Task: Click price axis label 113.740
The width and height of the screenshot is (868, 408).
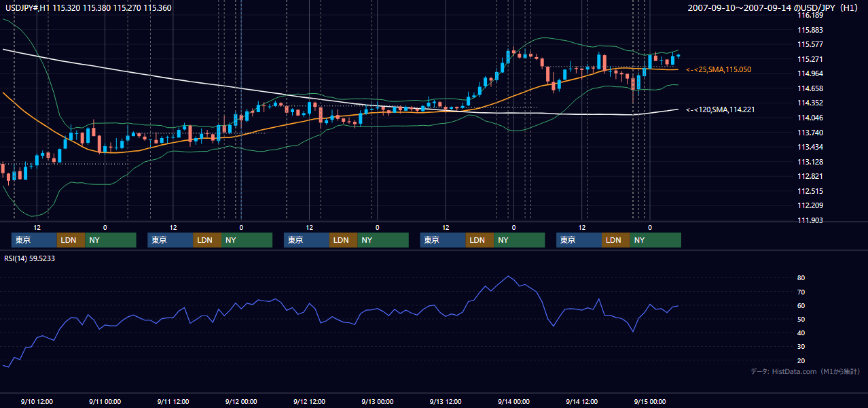Action: (x=810, y=133)
